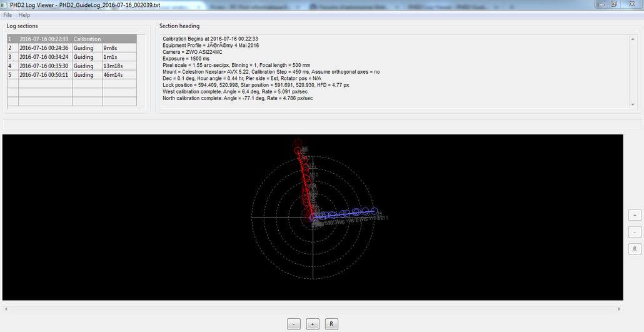This screenshot has height=332, width=644.
Task: Select Guiding section lasting 1m1s
Action: [x=72, y=57]
